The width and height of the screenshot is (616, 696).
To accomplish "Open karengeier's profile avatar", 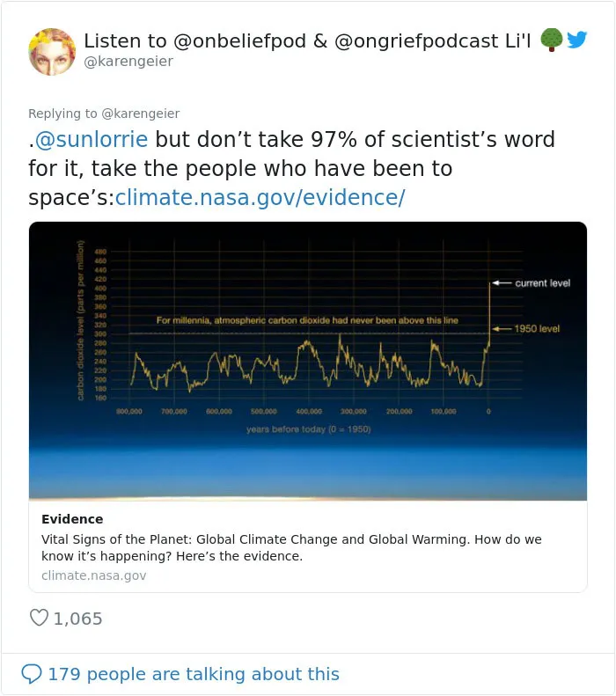I will point(52,52).
